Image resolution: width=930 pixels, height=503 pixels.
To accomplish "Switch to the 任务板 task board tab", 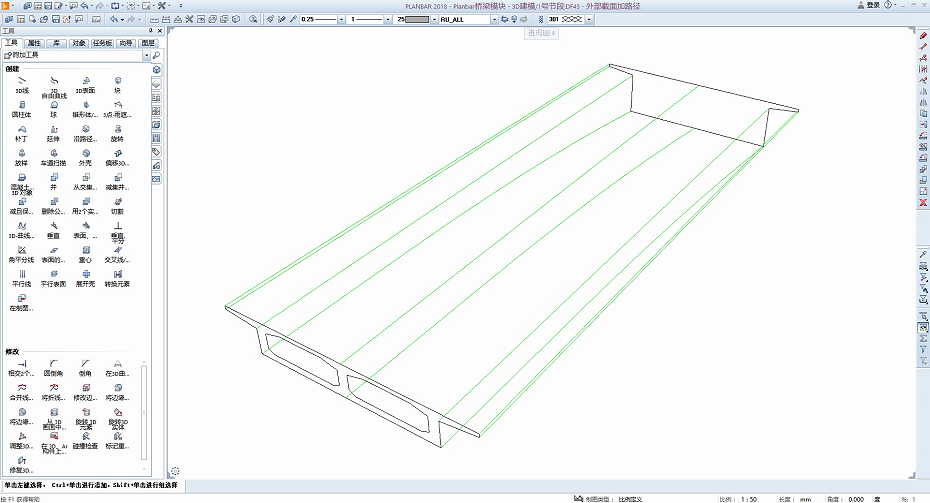I will [102, 43].
